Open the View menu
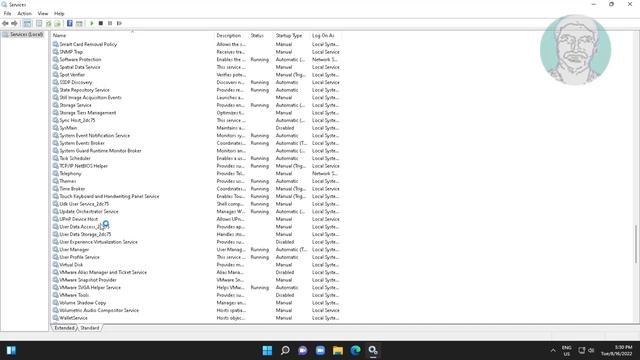Screen dimensions: 640x360 click(x=43, y=13)
